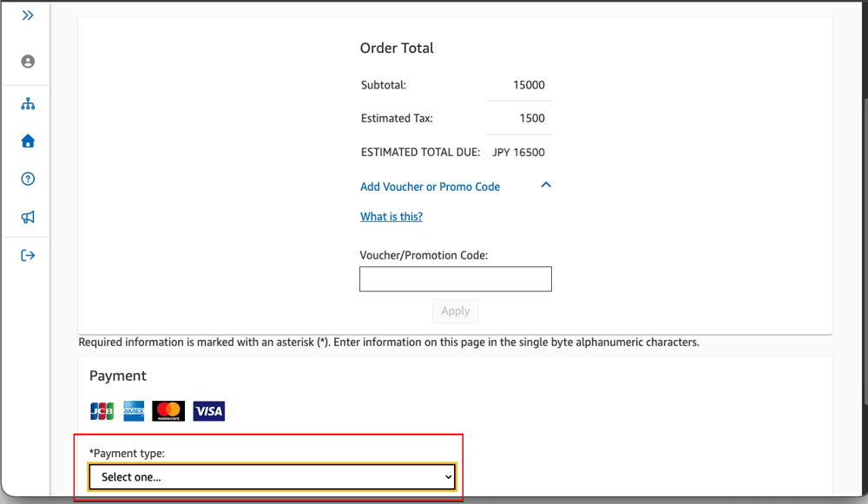Viewport: 868px width, 504px height.
Task: Click the sign out icon
Action: click(28, 255)
